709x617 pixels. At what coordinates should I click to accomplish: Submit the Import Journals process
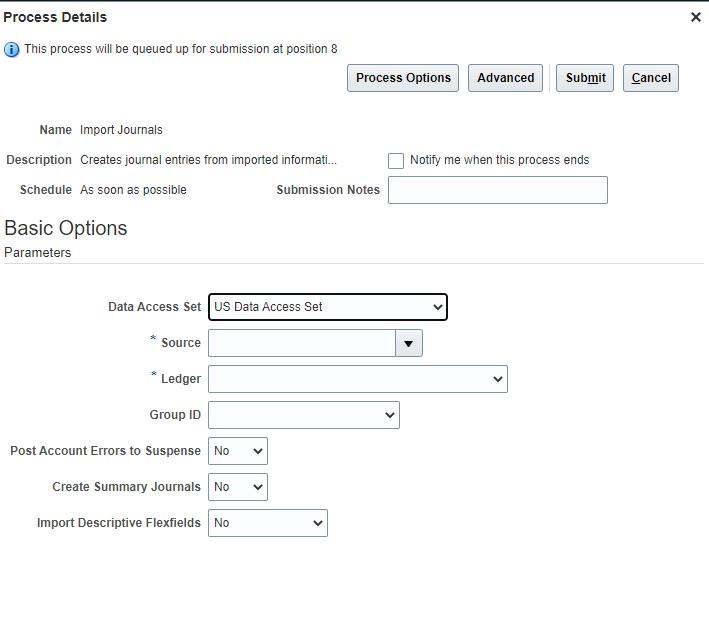click(x=585, y=78)
